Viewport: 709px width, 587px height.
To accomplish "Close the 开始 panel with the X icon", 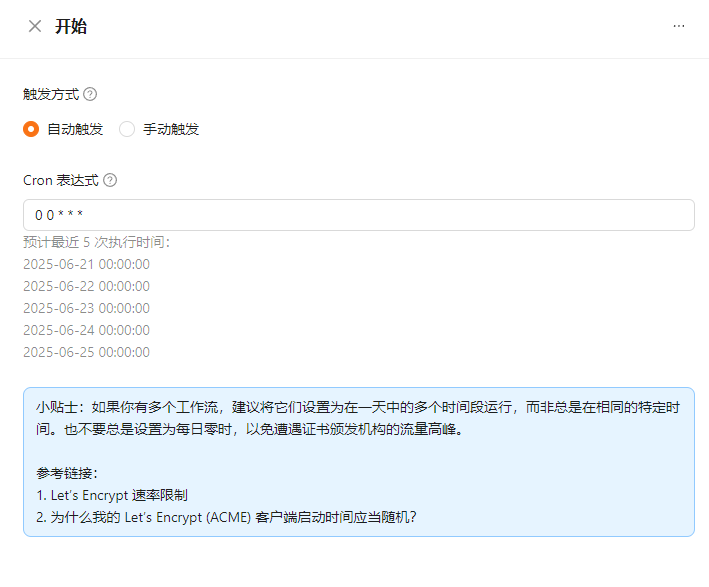I will (35, 27).
